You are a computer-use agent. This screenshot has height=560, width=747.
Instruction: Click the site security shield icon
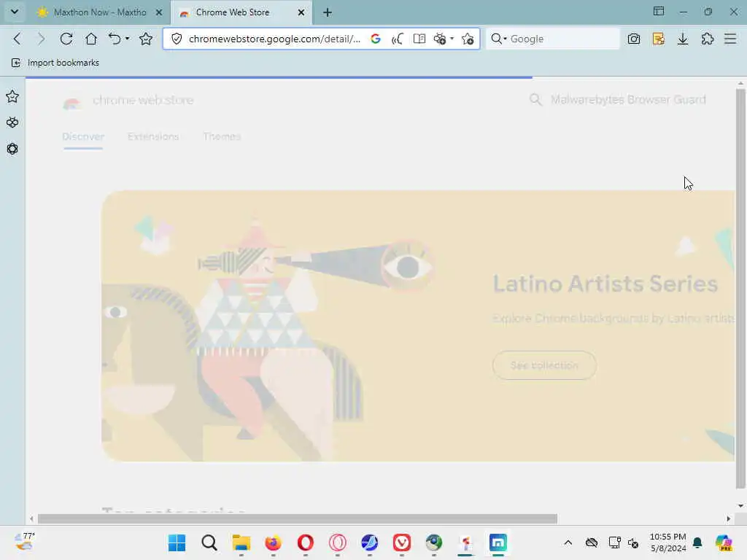177,39
